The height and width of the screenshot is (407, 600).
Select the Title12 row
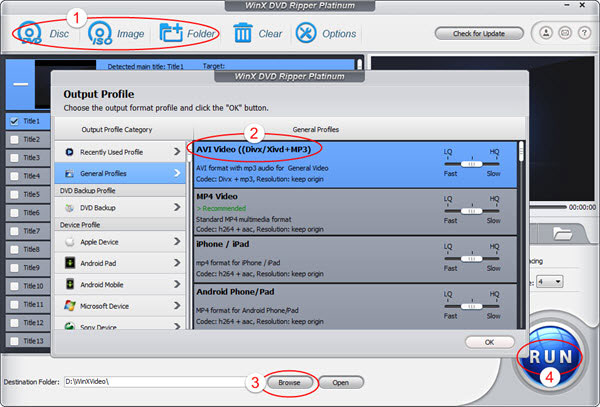[28, 322]
